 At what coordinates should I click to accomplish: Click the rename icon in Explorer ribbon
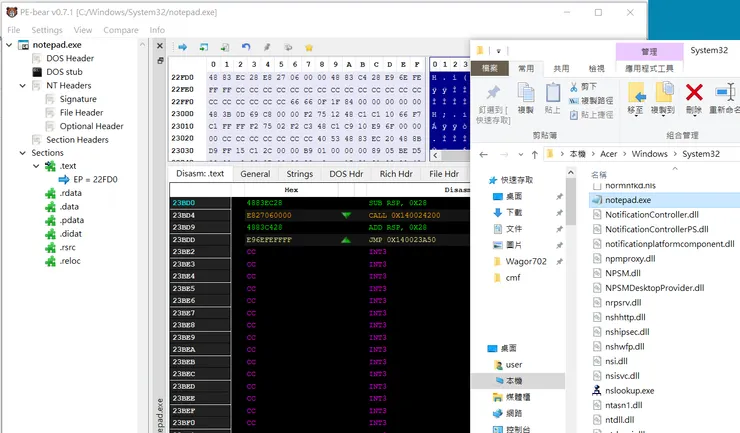(x=725, y=93)
